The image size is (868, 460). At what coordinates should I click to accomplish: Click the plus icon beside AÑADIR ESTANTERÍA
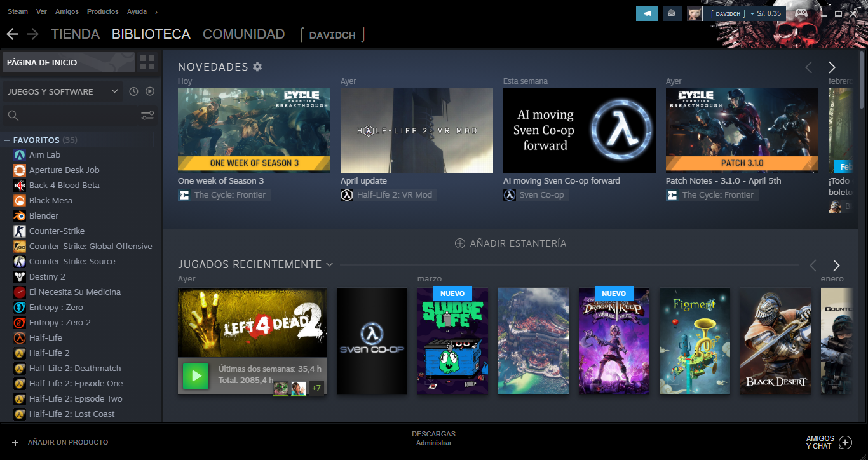(460, 243)
